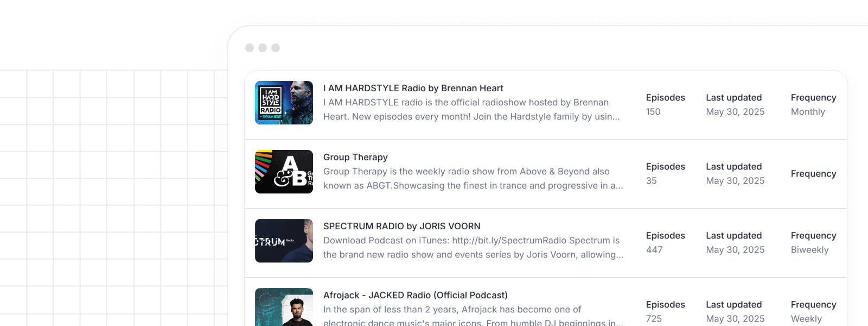Click the I AM HARDSTYLE Radio cover artwork
The height and width of the screenshot is (326, 868).
(x=284, y=103)
